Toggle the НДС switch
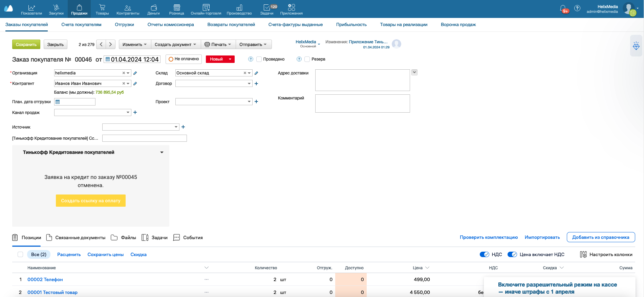This screenshot has height=297, width=644. click(485, 254)
